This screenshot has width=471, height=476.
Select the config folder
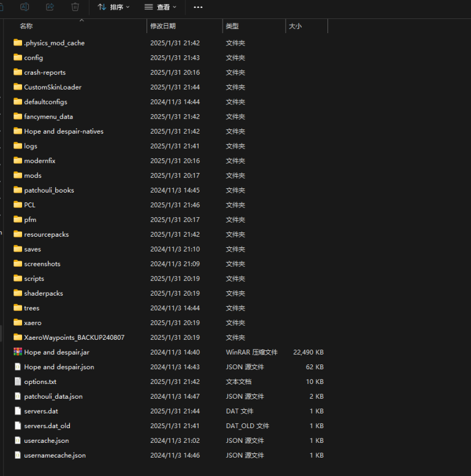pos(33,58)
